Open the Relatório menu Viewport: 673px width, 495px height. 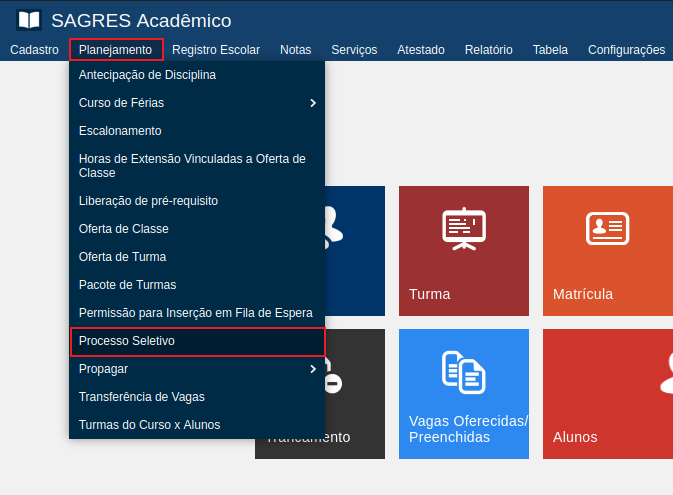tap(488, 49)
